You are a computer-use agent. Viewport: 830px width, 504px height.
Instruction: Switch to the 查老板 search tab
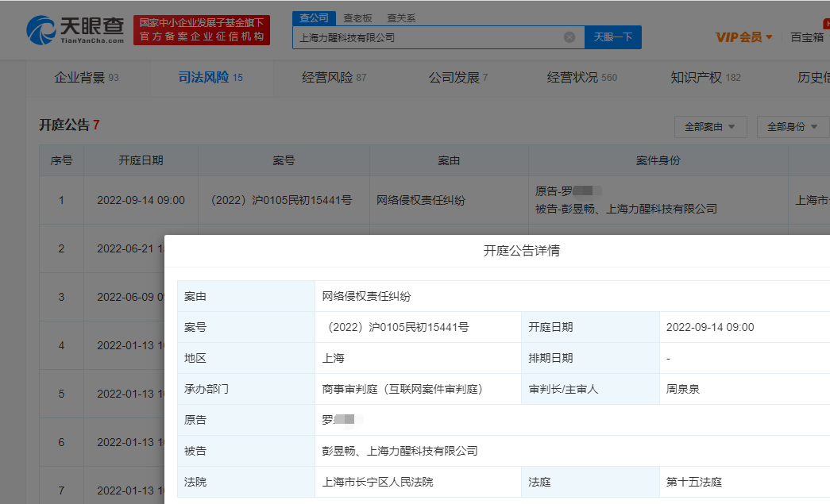point(357,17)
